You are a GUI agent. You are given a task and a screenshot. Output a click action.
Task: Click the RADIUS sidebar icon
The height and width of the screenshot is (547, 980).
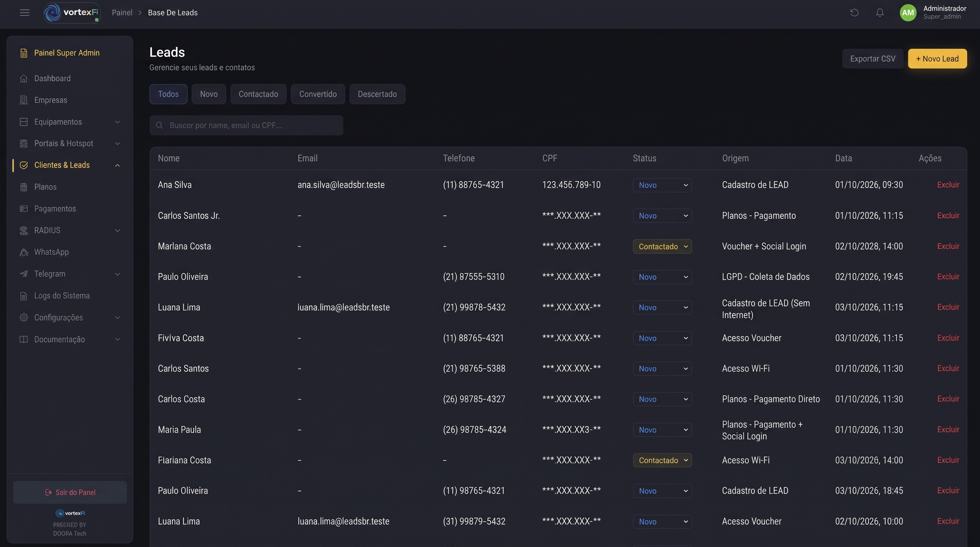pyautogui.click(x=24, y=230)
